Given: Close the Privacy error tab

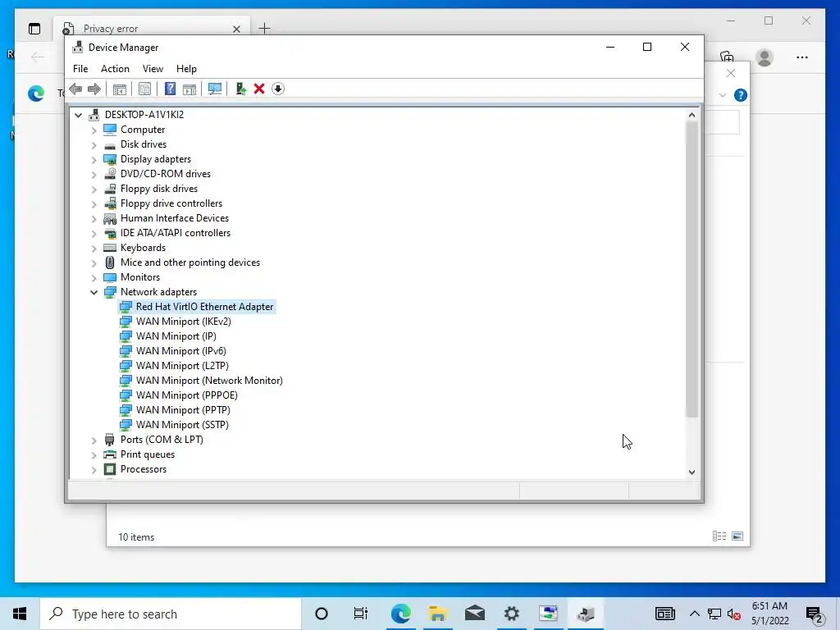Looking at the screenshot, I should coord(236,29).
